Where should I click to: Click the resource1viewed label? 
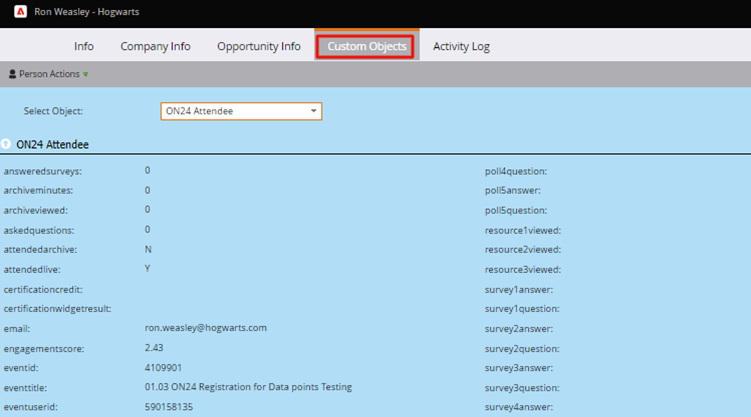pyautogui.click(x=523, y=231)
